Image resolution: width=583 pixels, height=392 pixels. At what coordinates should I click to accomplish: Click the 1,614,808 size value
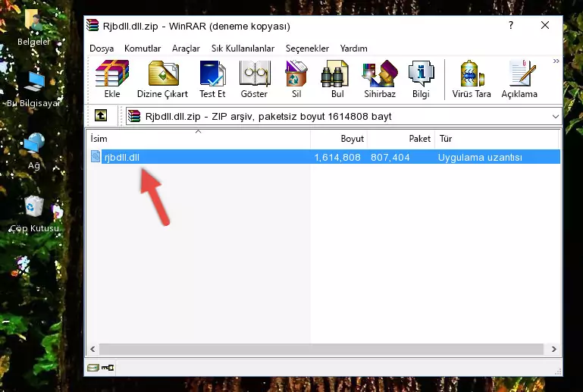click(337, 157)
